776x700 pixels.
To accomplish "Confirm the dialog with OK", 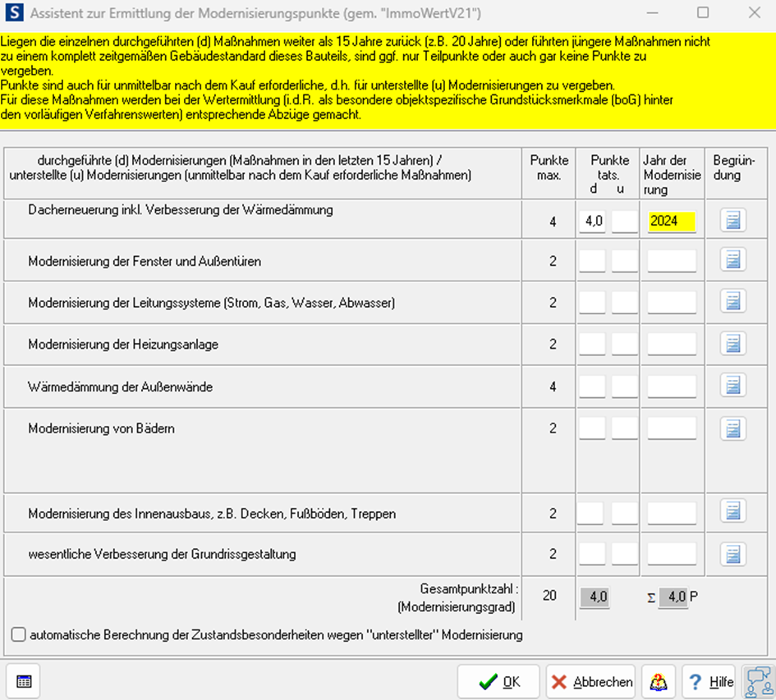I will pos(498,682).
